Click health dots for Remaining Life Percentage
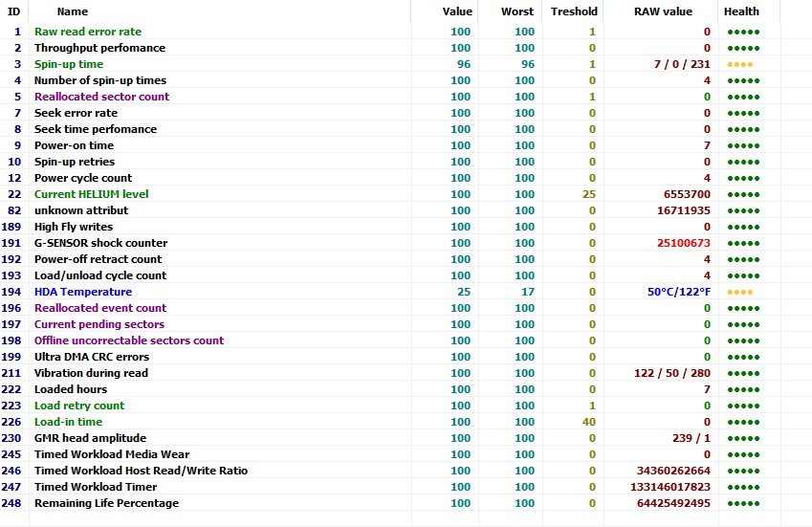 click(743, 504)
